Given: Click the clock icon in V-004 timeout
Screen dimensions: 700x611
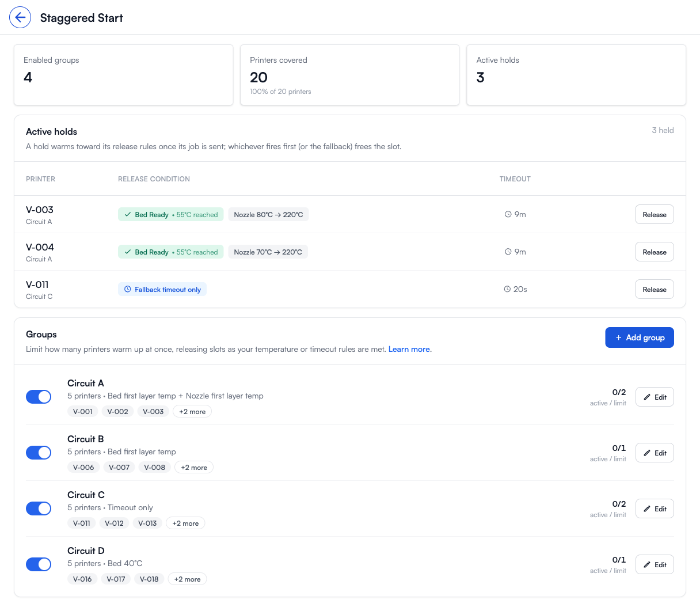Looking at the screenshot, I should pyautogui.click(x=508, y=252).
